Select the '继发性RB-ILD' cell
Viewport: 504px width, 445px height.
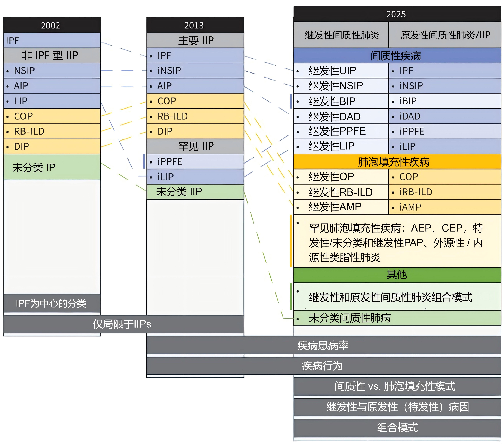pos(341,192)
